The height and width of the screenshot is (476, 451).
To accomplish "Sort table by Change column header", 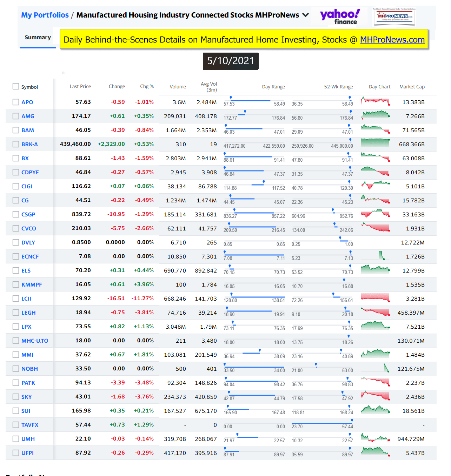I will pyautogui.click(x=117, y=86).
